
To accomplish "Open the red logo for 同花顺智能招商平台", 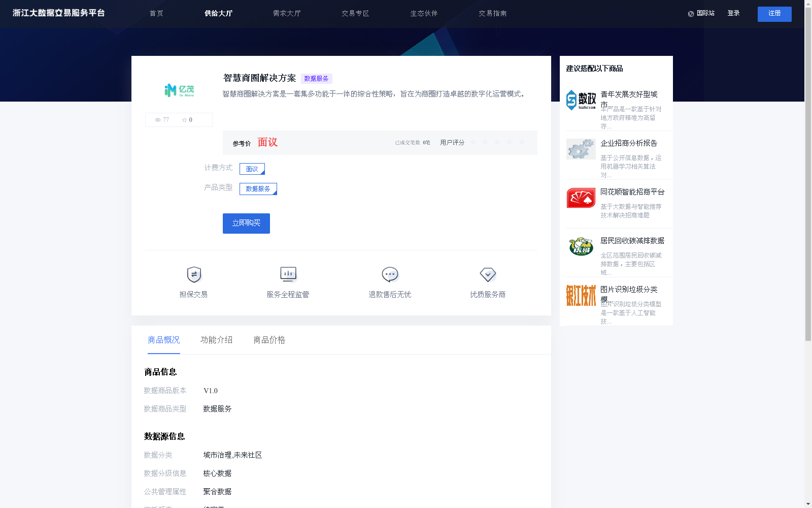I will click(581, 198).
